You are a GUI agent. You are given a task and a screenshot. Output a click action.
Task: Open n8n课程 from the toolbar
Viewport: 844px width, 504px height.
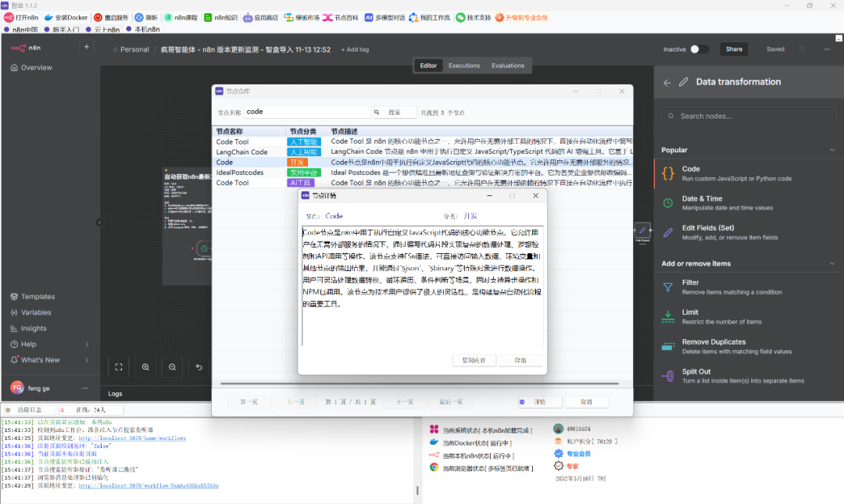click(180, 18)
